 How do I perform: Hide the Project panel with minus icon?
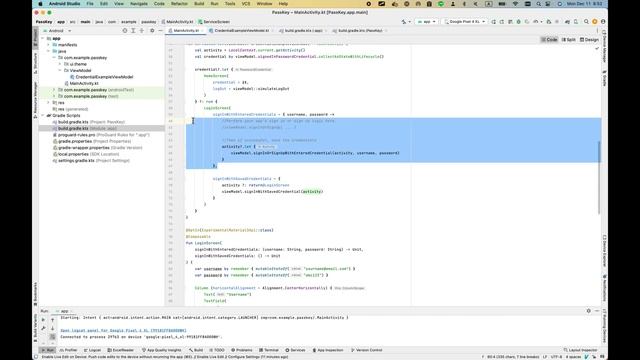(160, 31)
